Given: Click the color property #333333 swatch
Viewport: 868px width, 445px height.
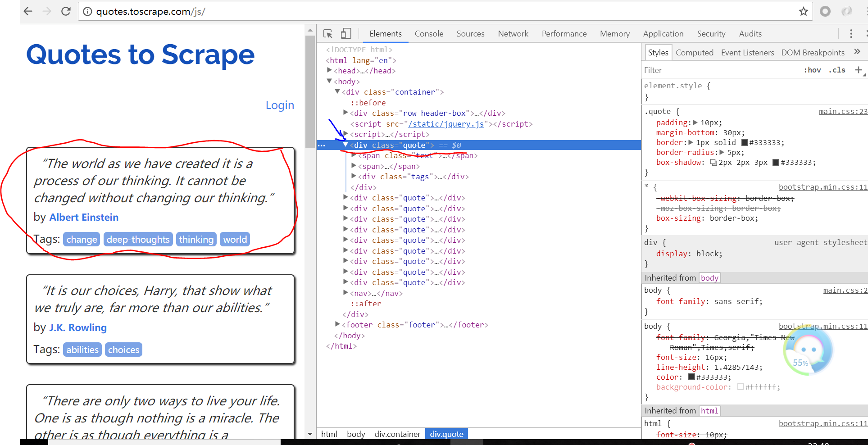Looking at the screenshot, I should [x=691, y=377].
